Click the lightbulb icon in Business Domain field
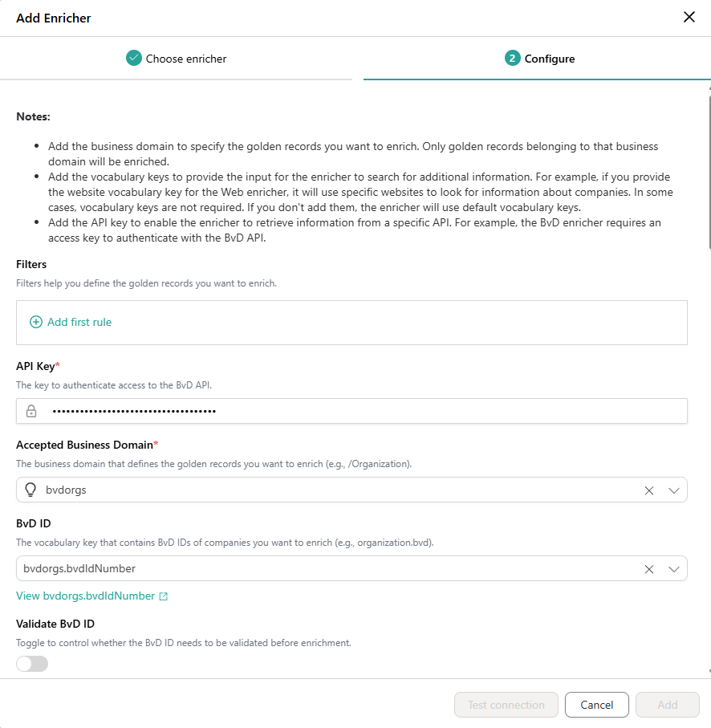Screen dimensions: 711x728 pos(30,490)
